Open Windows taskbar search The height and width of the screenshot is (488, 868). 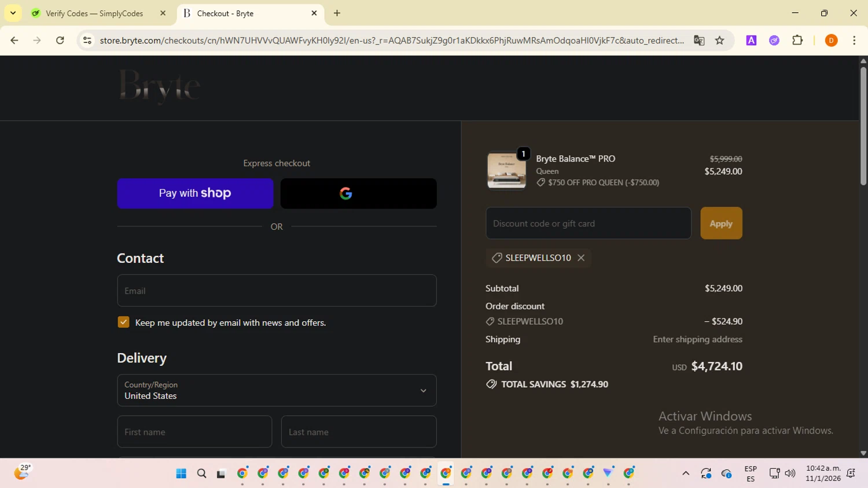click(x=201, y=474)
